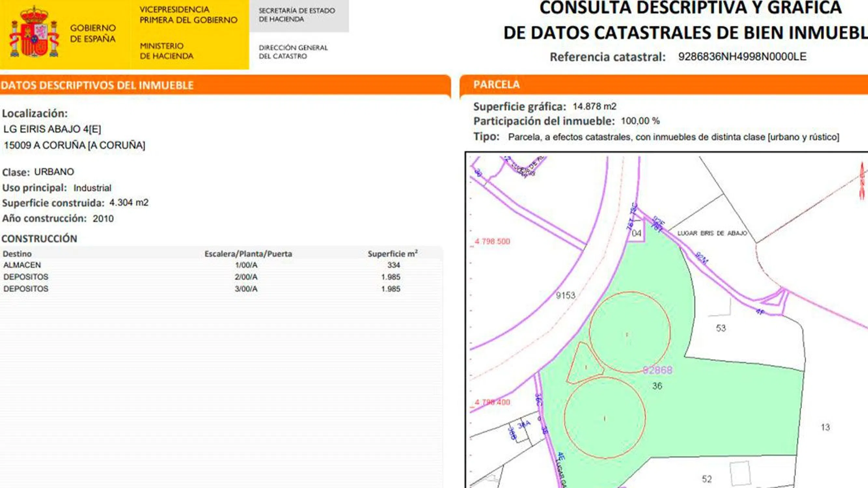Click parcel 9153 label on the map
This screenshot has width=868, height=488.
[565, 295]
